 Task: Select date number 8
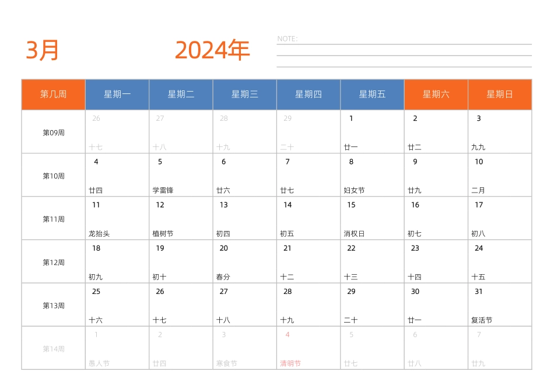click(x=351, y=162)
